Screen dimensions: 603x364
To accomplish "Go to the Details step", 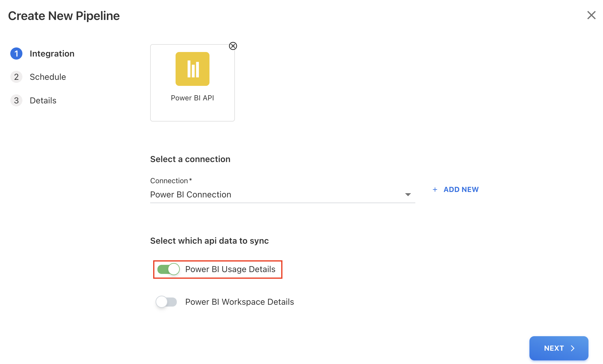I will point(43,100).
